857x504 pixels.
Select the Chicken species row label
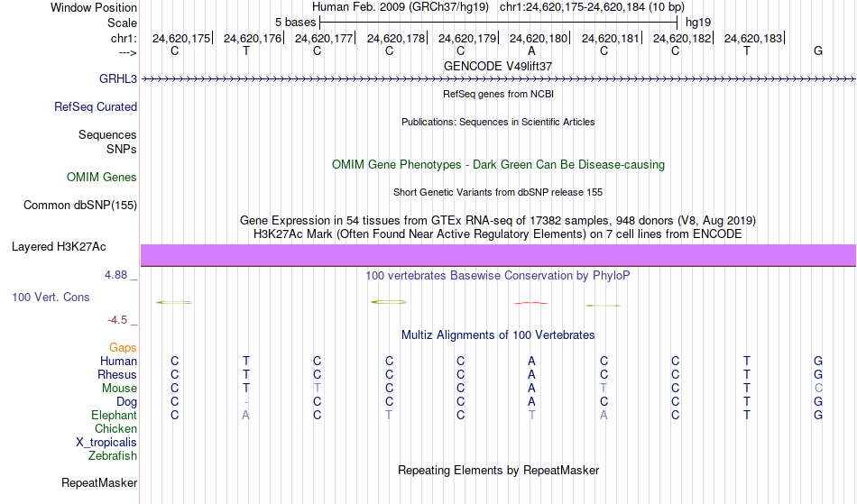(115, 428)
